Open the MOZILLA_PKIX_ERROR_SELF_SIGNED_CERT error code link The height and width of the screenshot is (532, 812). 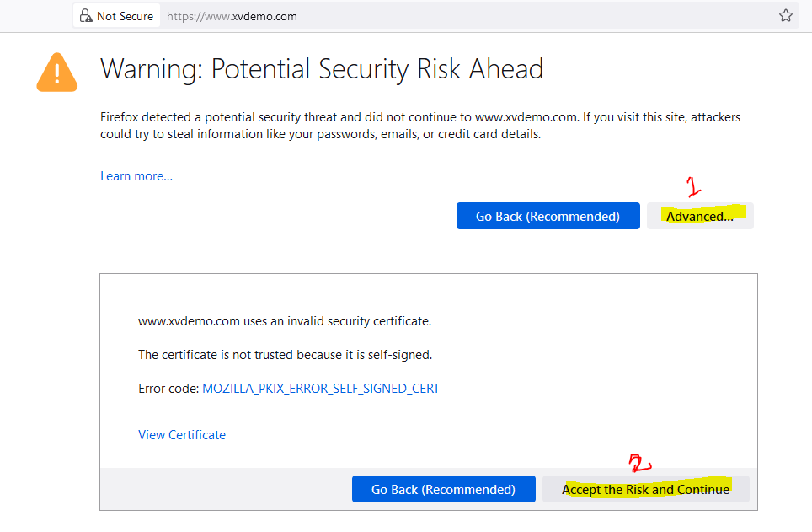[321, 389]
